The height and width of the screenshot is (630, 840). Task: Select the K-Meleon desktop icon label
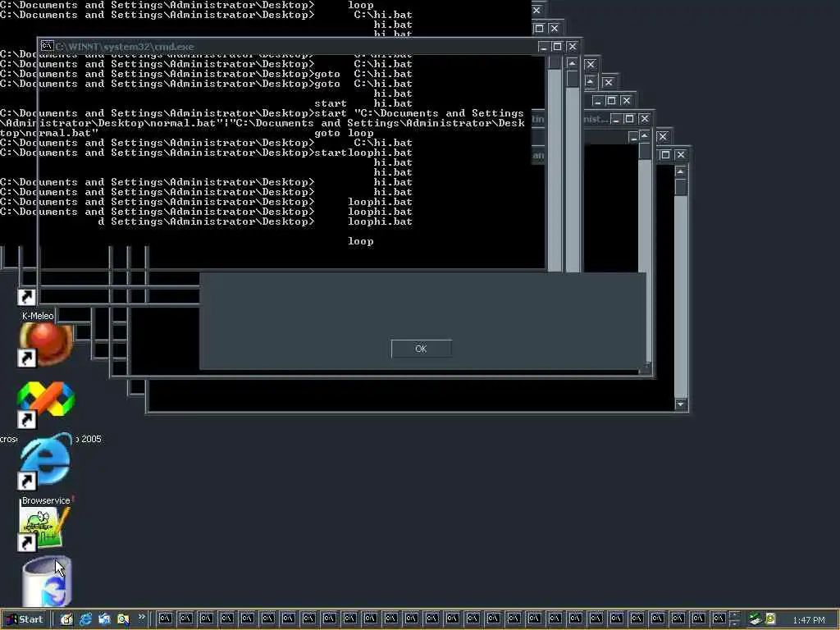(38, 316)
